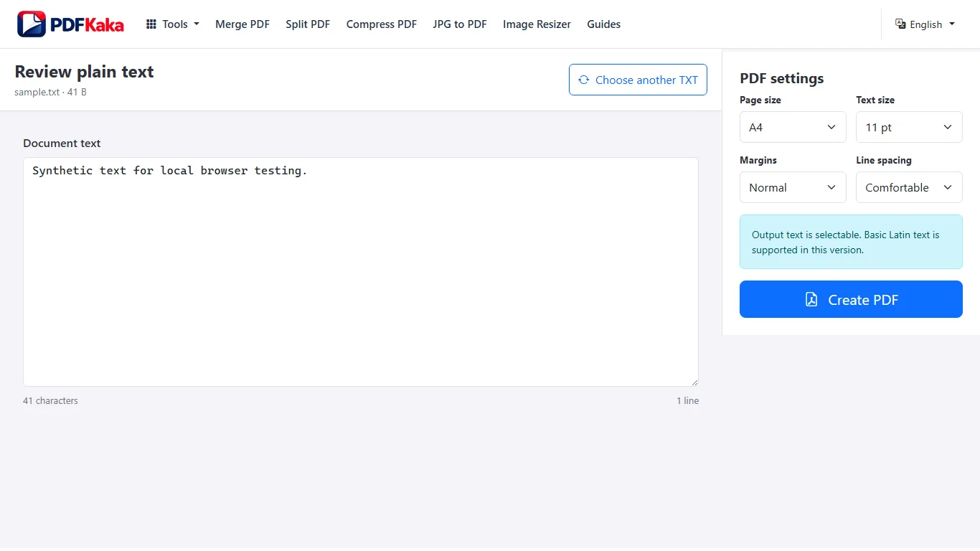Navigate to JPG to PDF
Viewport: 980px width, 551px height.
[x=460, y=24]
